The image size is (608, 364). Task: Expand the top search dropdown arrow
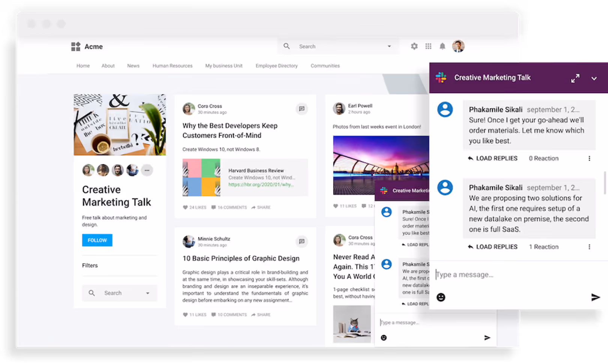[x=389, y=46]
